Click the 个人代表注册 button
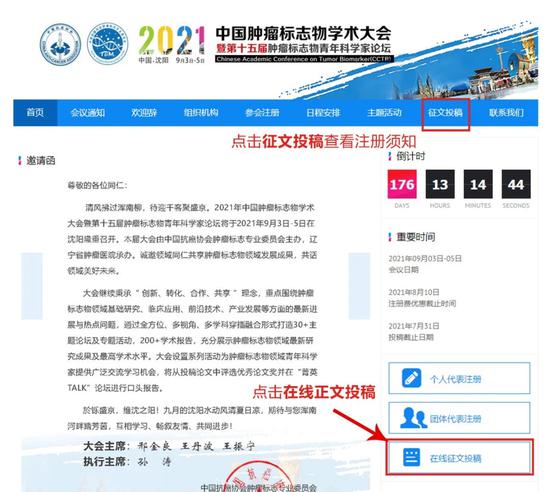Image resolution: width=550 pixels, height=492 pixels. (459, 378)
